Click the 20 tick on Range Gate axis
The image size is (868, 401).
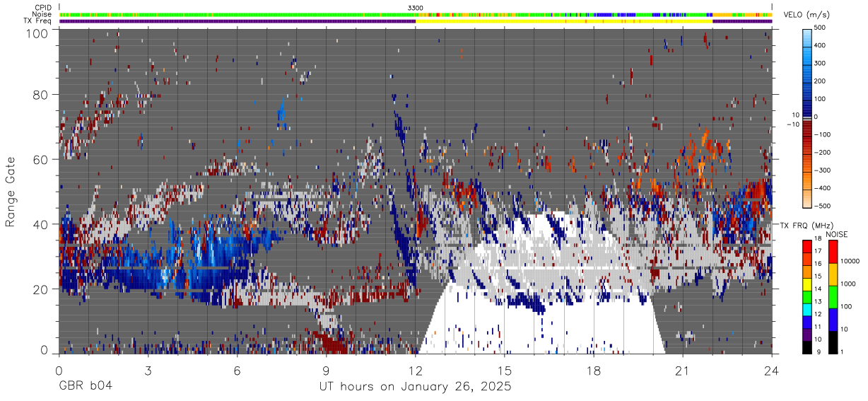click(x=41, y=289)
